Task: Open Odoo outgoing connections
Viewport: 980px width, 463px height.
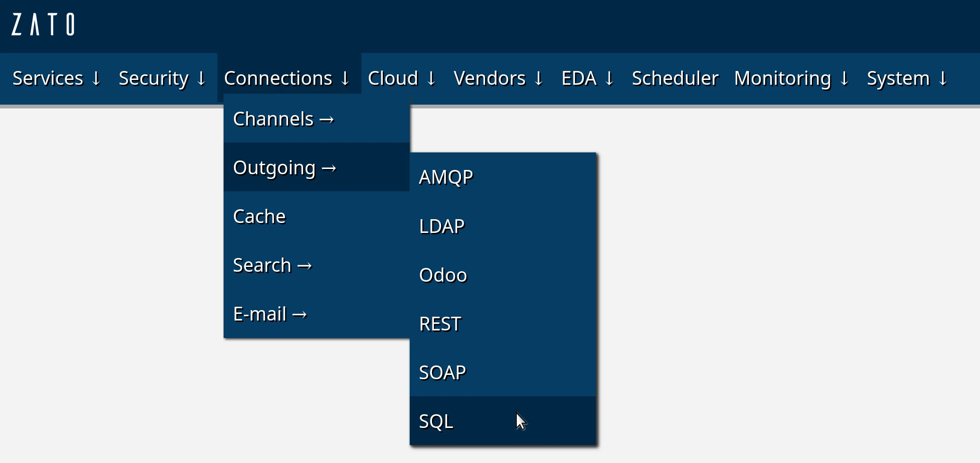Action: 443,275
